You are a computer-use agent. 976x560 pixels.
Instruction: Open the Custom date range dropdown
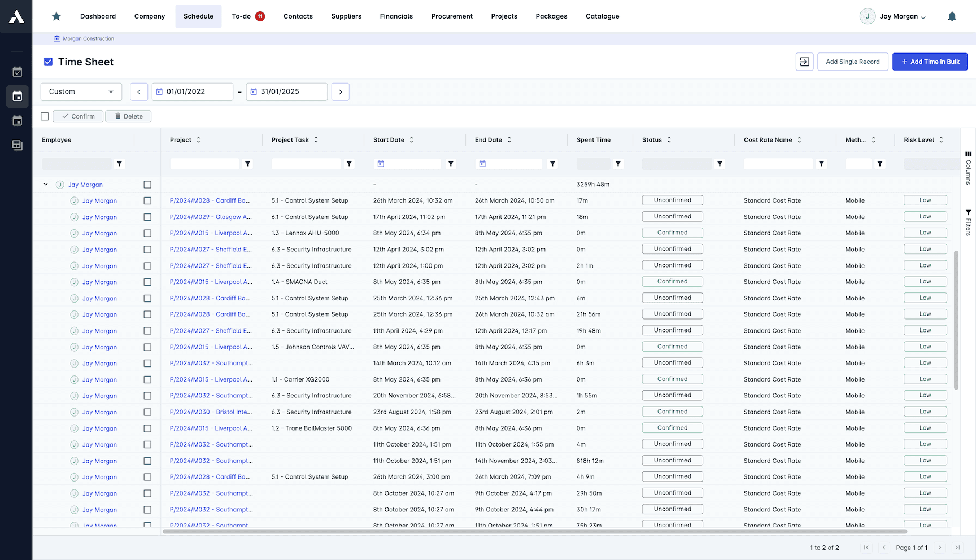(81, 91)
